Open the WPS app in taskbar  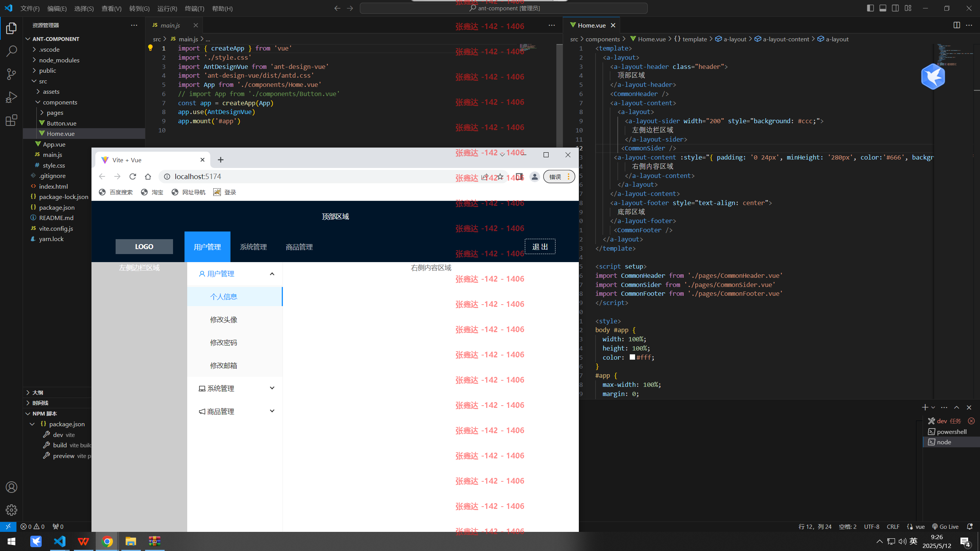83,541
